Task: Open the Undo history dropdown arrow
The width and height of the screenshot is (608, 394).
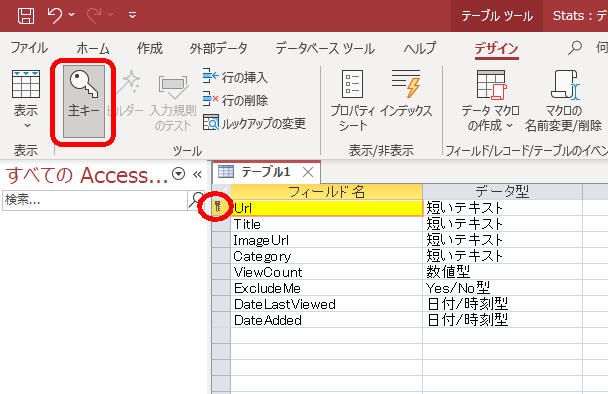Action: [x=71, y=15]
